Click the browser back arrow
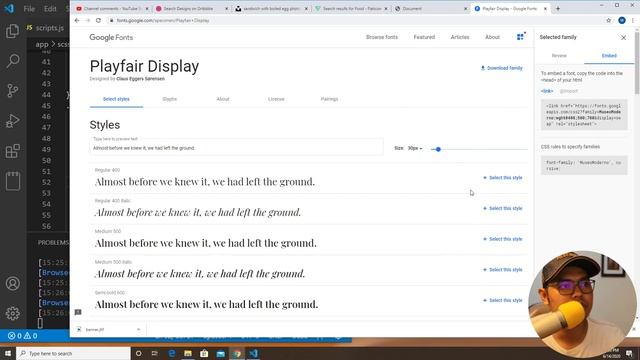The width and height of the screenshot is (640, 360). pyautogui.click(x=77, y=20)
